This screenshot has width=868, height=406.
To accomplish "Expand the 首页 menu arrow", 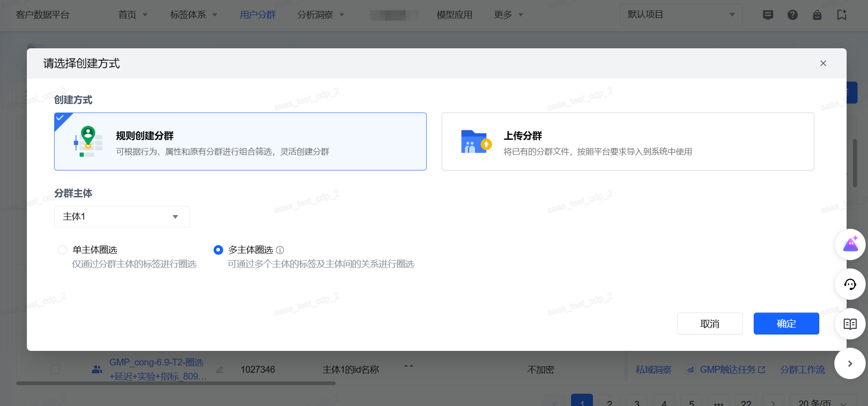I will (145, 15).
